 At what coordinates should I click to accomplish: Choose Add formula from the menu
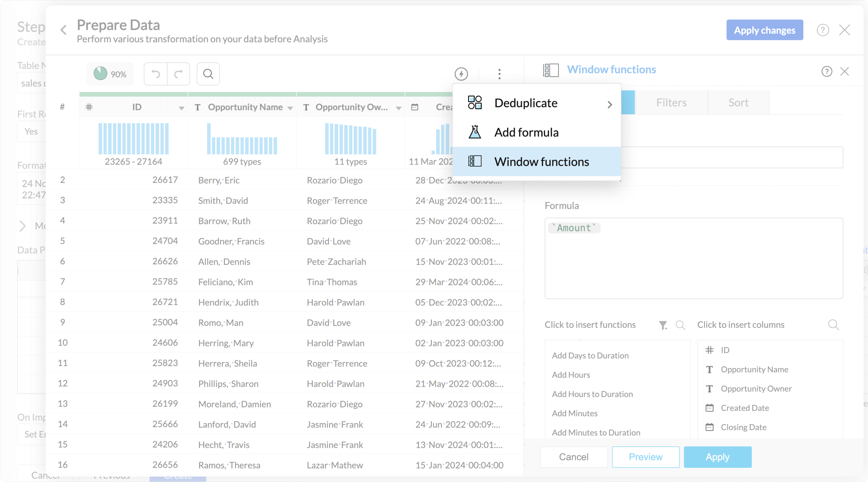point(526,132)
